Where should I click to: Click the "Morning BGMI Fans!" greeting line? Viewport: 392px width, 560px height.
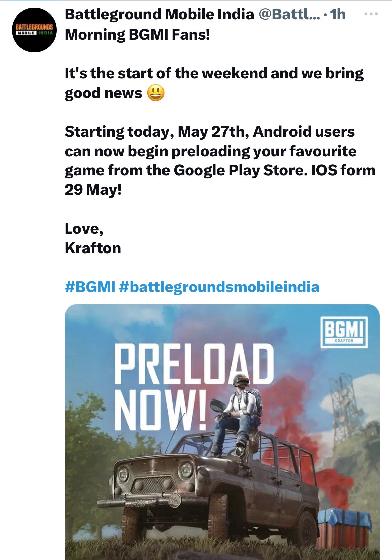(137, 34)
